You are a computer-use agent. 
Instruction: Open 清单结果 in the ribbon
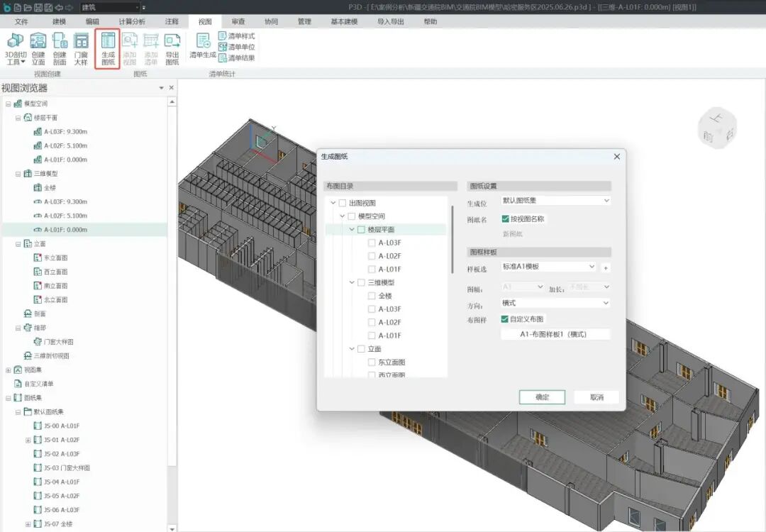(236, 58)
